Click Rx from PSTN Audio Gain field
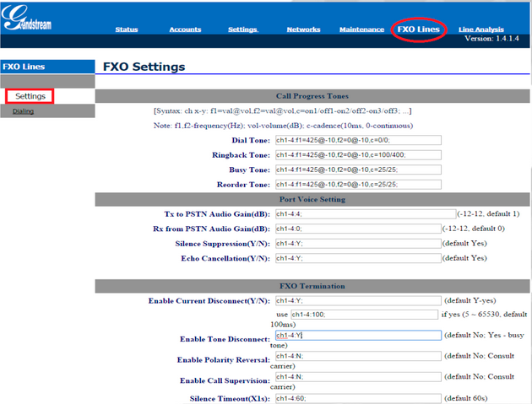The height and width of the screenshot is (404, 532). click(x=357, y=229)
